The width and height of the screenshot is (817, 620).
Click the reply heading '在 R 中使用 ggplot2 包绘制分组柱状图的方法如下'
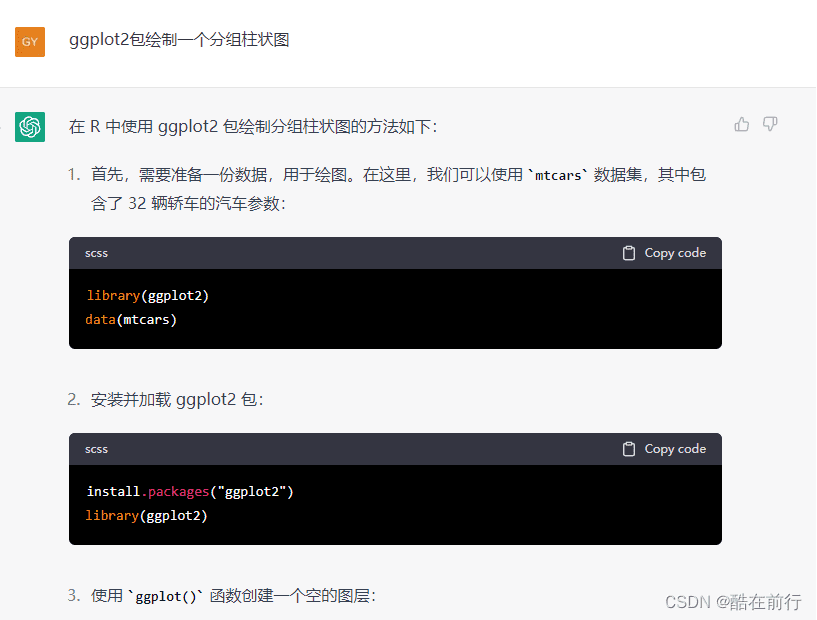(x=253, y=127)
